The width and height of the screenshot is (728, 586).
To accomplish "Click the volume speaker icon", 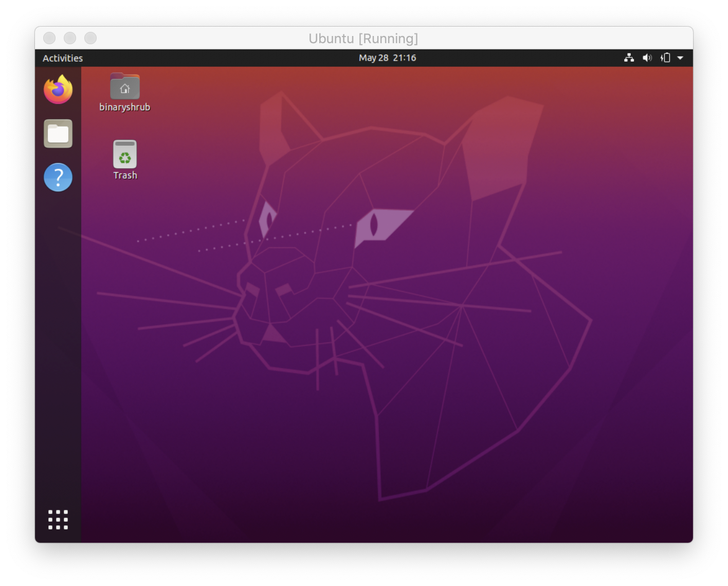I will click(647, 58).
